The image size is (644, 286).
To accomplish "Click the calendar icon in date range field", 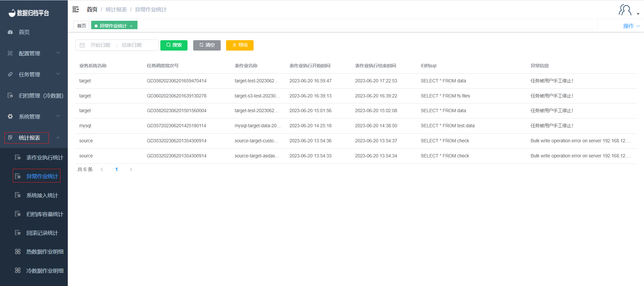I will pos(82,45).
